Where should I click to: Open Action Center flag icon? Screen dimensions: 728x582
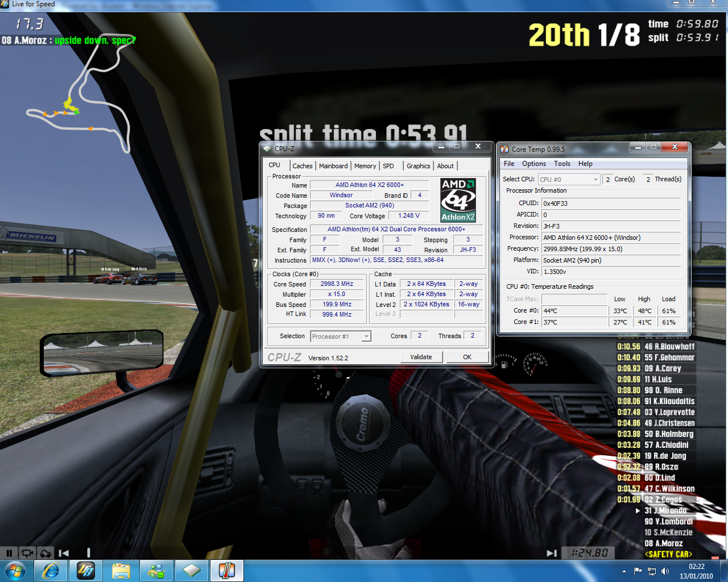[x=638, y=571]
